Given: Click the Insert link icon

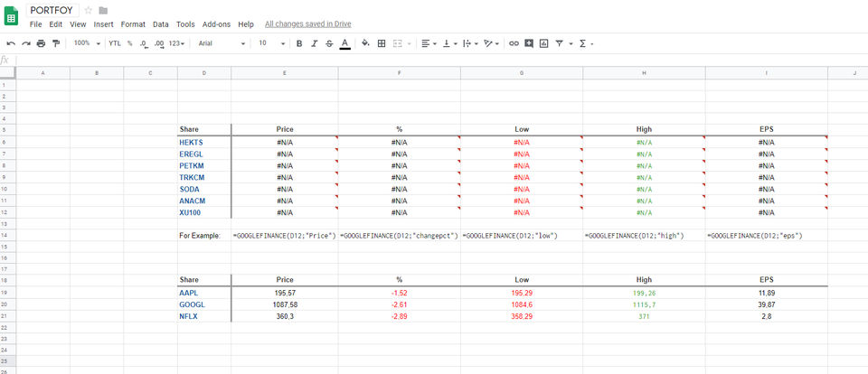Looking at the screenshot, I should 514,43.
